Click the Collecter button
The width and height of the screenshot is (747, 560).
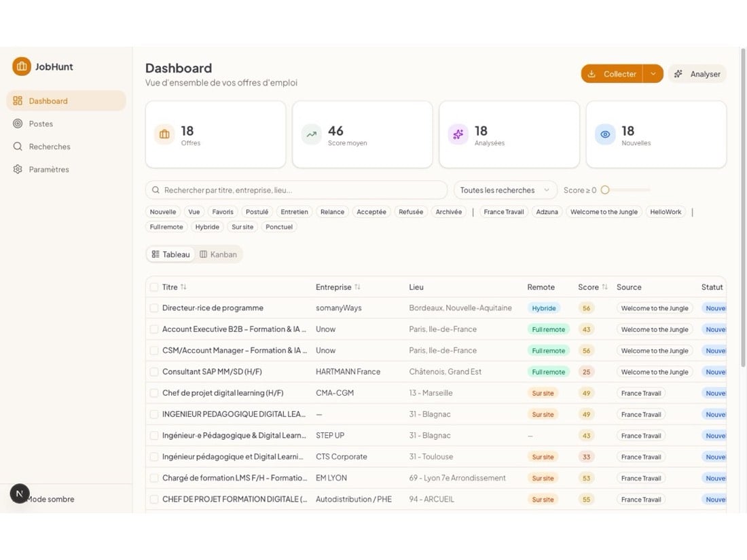[x=612, y=74]
